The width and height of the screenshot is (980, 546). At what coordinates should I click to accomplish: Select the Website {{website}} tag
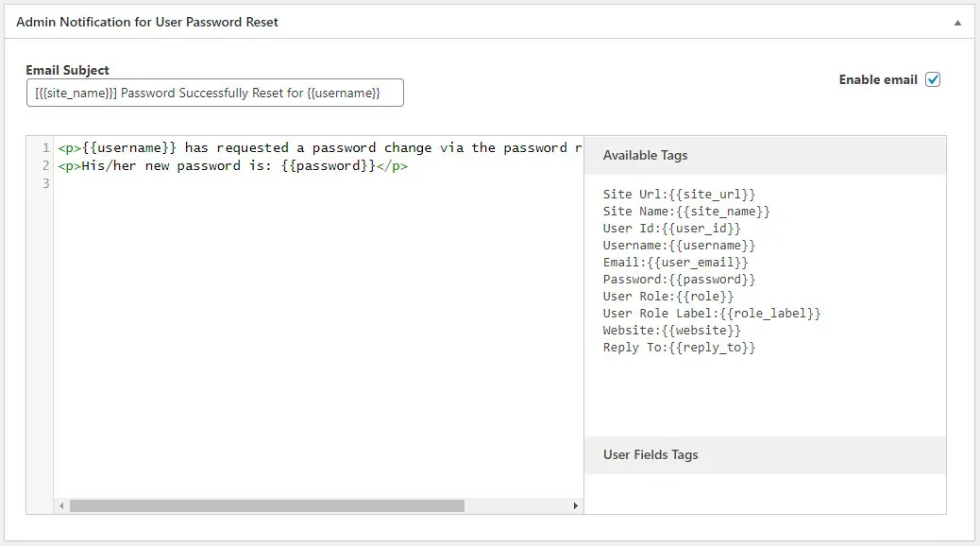pyautogui.click(x=671, y=330)
